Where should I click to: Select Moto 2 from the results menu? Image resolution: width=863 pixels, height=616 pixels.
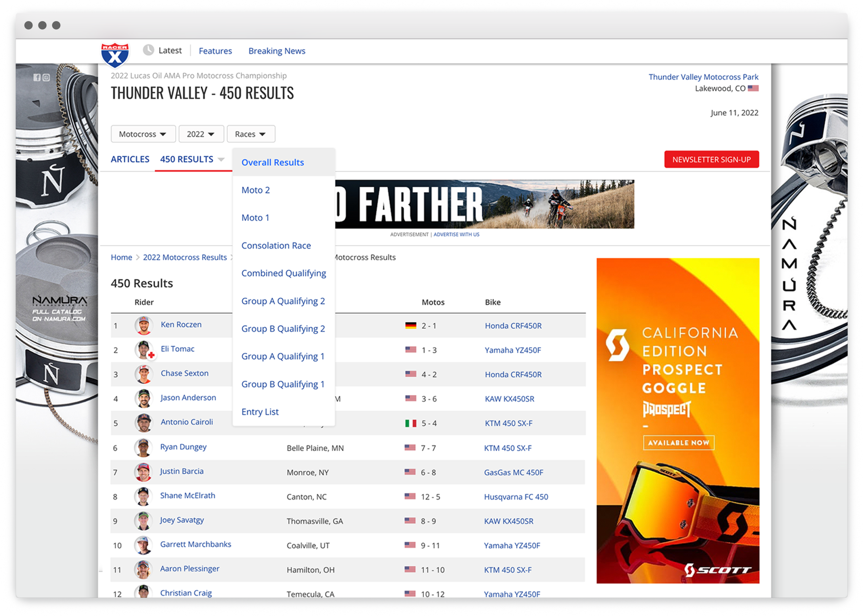[255, 190]
